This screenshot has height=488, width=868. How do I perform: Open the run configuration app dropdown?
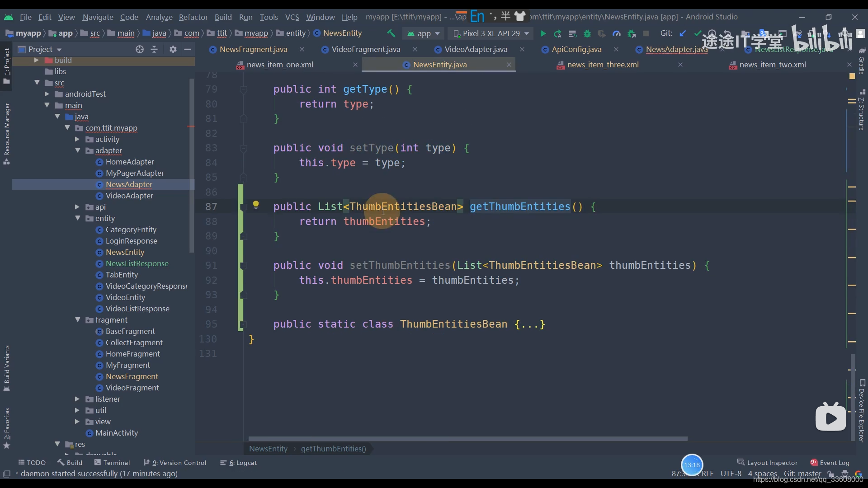pos(424,33)
